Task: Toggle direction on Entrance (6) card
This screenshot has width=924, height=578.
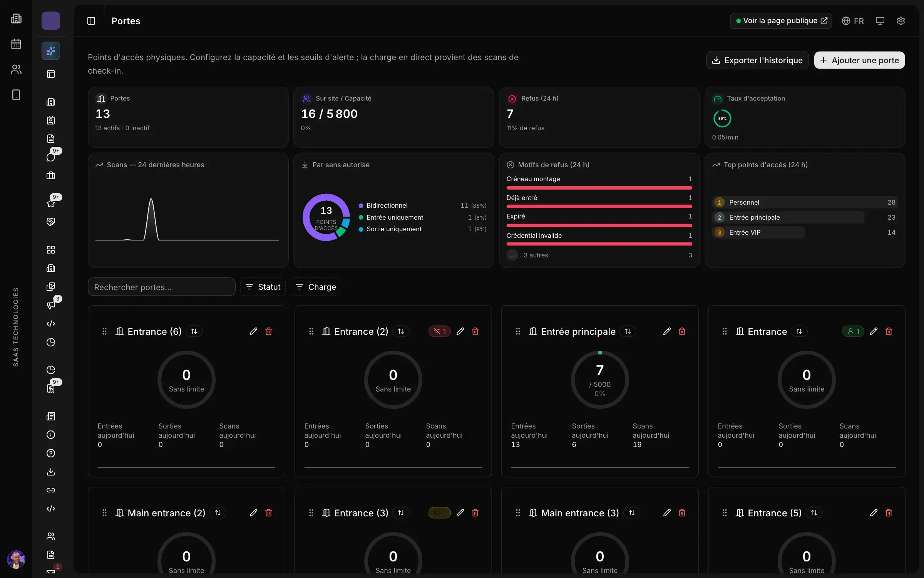Action: tap(194, 331)
